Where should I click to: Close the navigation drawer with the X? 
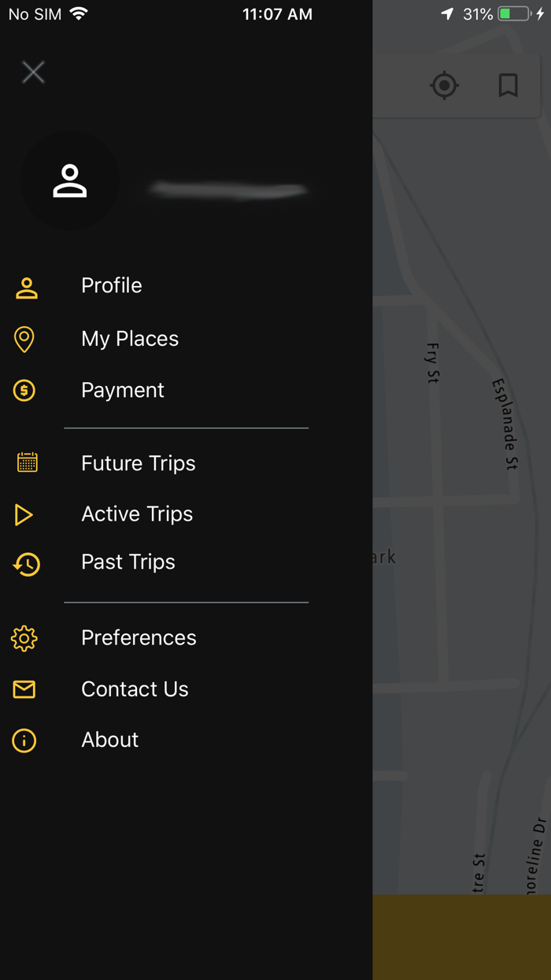pyautogui.click(x=33, y=72)
